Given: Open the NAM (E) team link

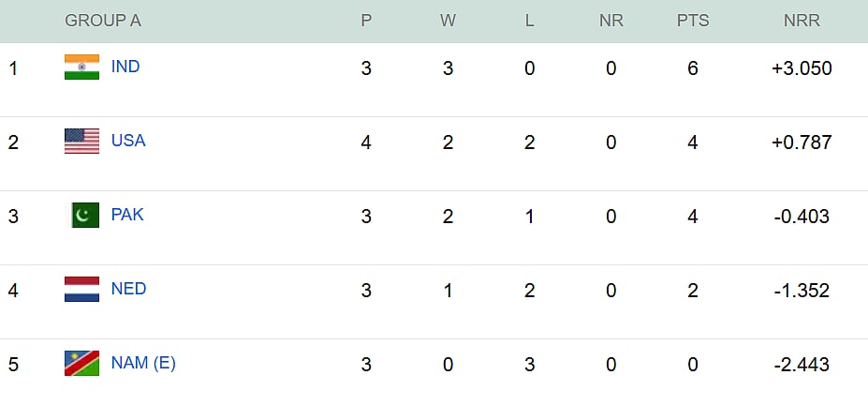Looking at the screenshot, I should click(143, 364).
